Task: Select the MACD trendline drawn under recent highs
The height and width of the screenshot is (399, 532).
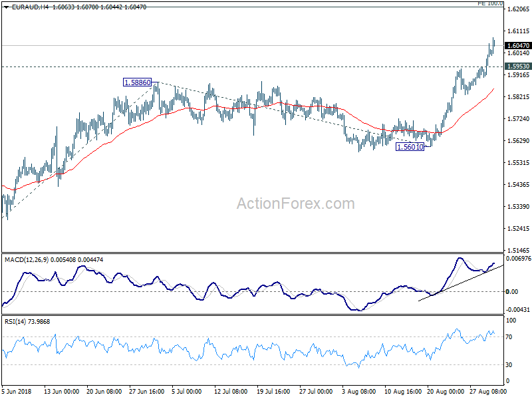Action: coord(461,283)
